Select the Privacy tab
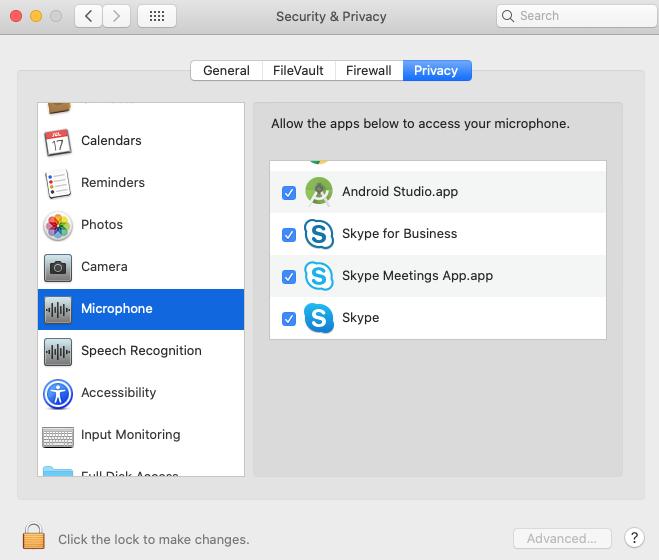 tap(436, 71)
